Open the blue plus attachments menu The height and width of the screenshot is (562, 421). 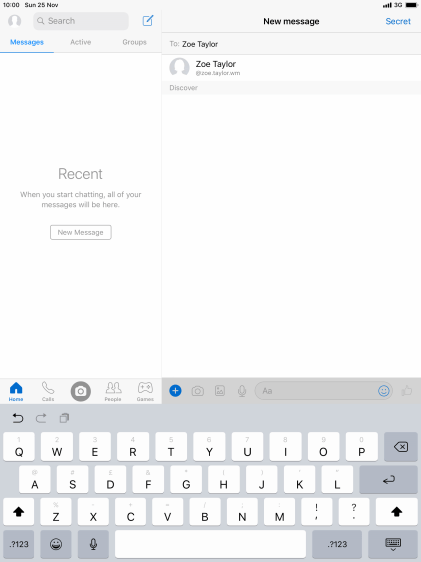coord(175,390)
